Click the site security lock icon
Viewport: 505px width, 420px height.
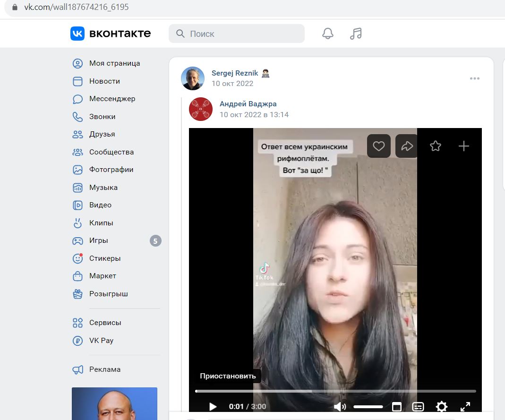tap(15, 7)
